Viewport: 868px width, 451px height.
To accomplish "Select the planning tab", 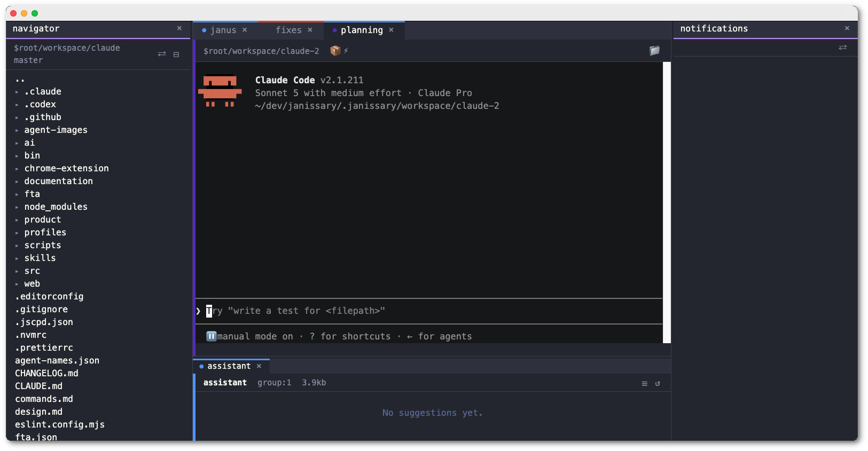I will pos(362,30).
